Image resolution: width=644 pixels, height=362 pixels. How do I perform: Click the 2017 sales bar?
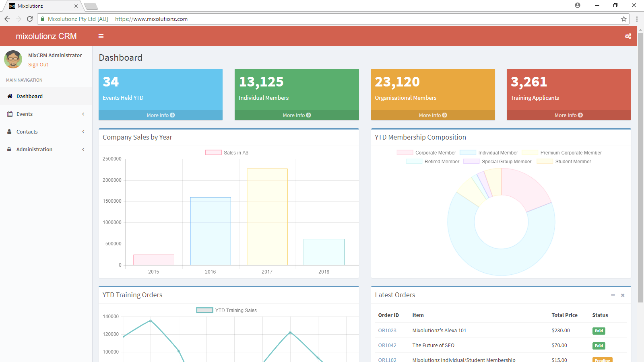click(267, 217)
